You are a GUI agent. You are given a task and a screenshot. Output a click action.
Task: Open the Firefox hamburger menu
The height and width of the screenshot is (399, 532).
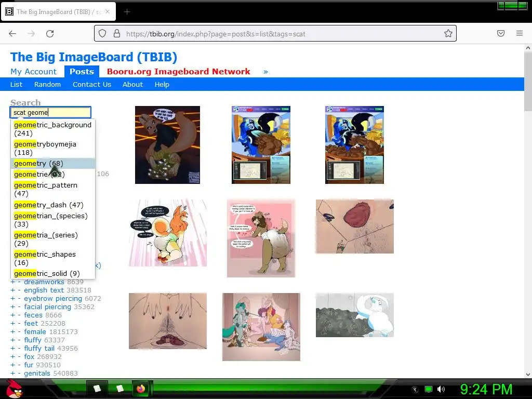(x=520, y=33)
